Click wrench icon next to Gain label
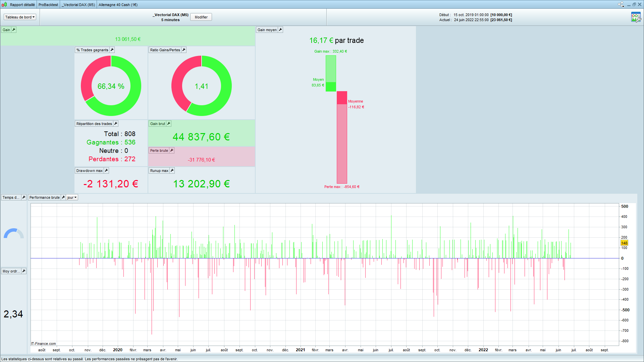 (14, 30)
